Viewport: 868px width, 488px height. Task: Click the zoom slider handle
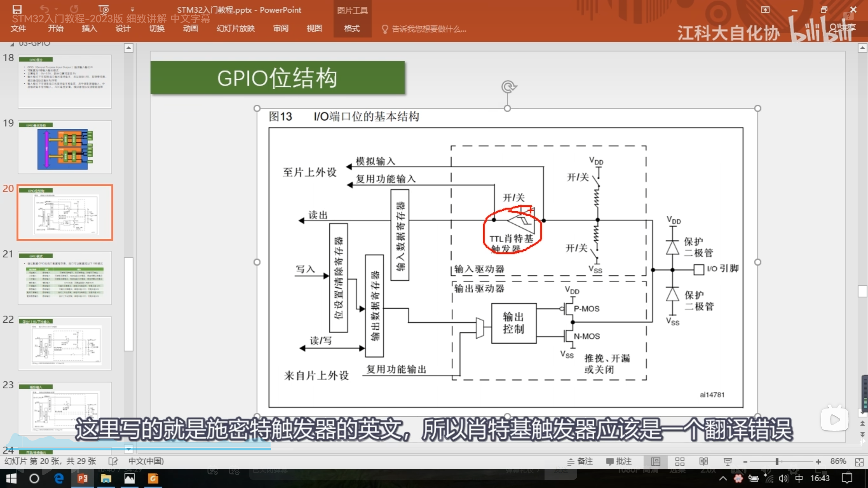click(x=777, y=462)
